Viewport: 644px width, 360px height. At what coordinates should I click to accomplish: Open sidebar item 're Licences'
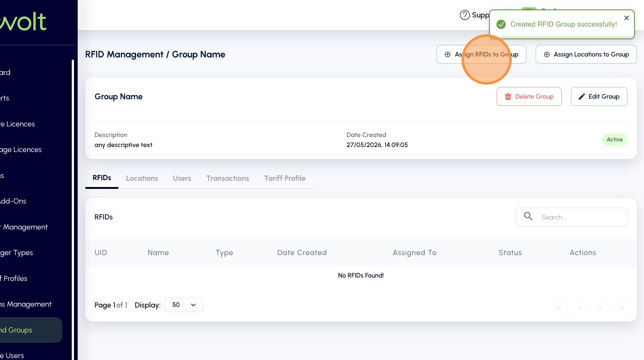(x=17, y=124)
